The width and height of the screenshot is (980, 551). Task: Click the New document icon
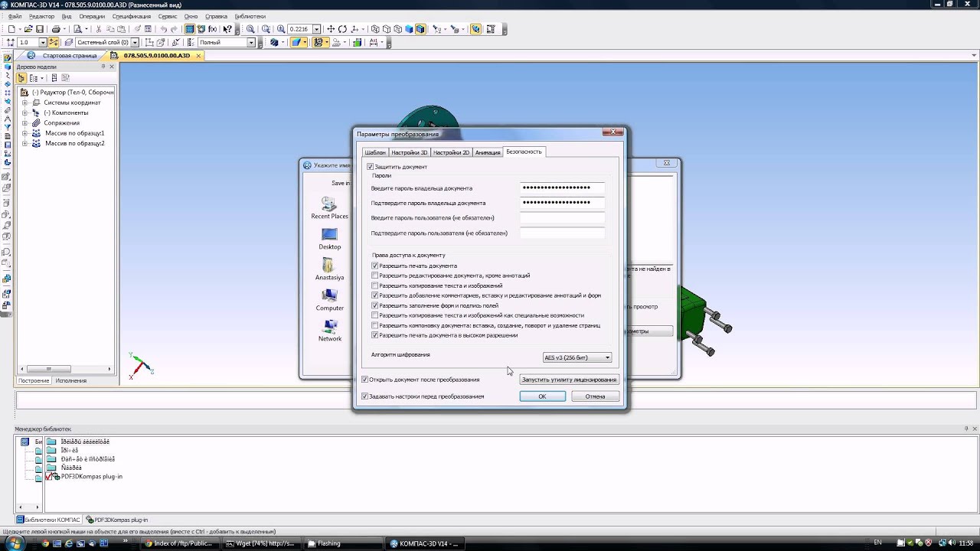pos(11,29)
